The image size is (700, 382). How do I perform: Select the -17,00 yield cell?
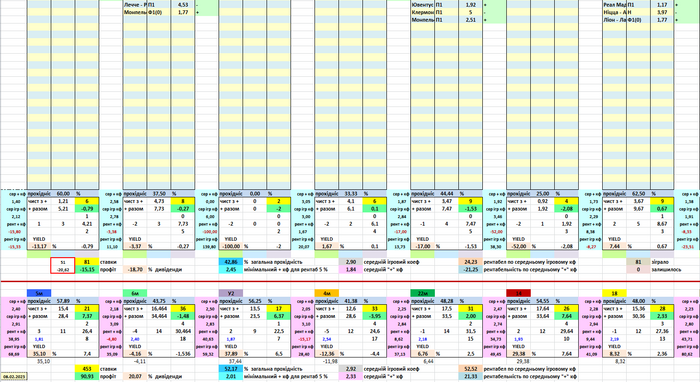[422, 246]
